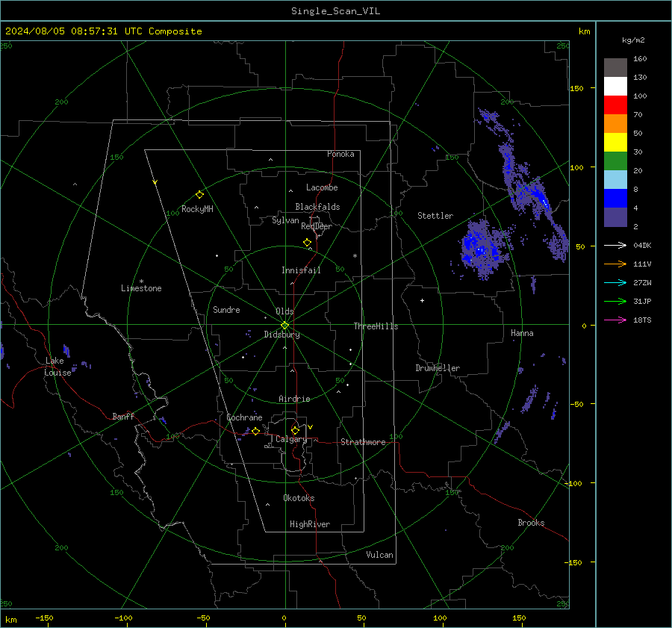
Task: Click the light blue 8-20 color swatch
Action: (615, 180)
